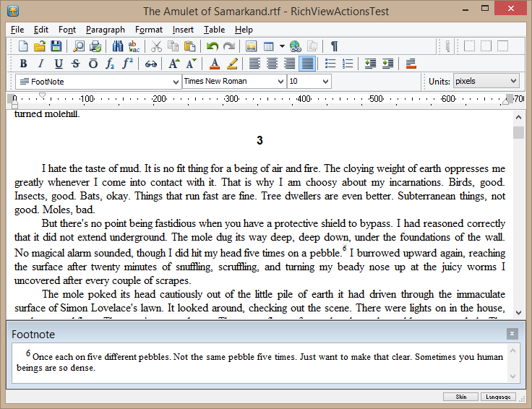Open the Units pixels dropdown
This screenshot has height=409, width=532.
(513, 82)
